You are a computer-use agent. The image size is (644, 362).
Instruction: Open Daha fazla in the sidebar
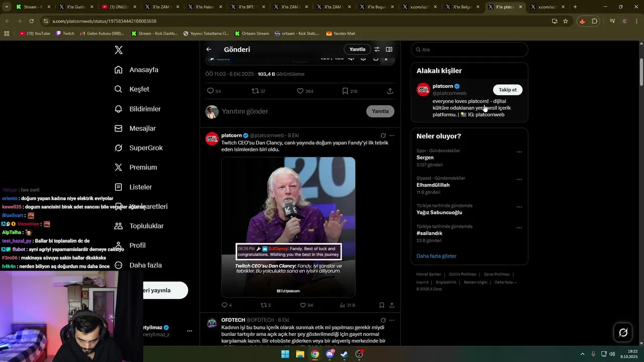138,265
